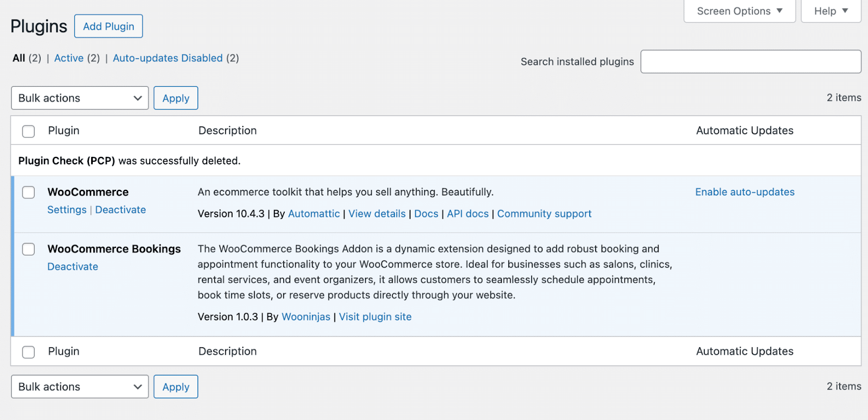Click the footer Description label

click(227, 352)
